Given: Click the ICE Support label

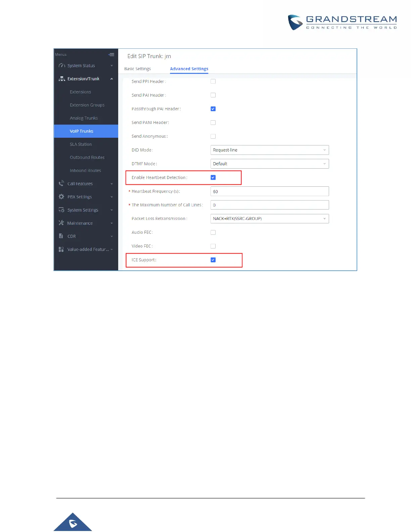Looking at the screenshot, I should coord(144,260).
